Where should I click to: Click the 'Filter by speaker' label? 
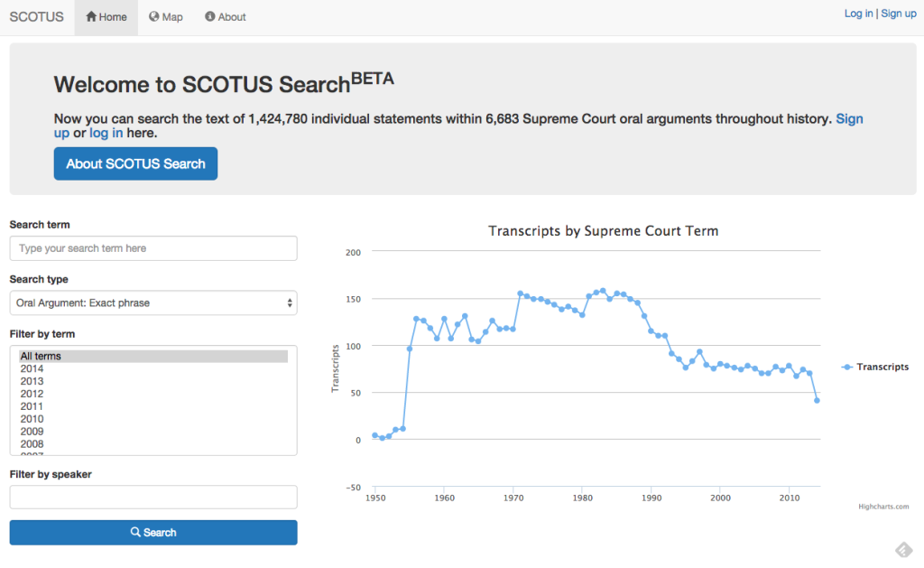click(x=51, y=474)
